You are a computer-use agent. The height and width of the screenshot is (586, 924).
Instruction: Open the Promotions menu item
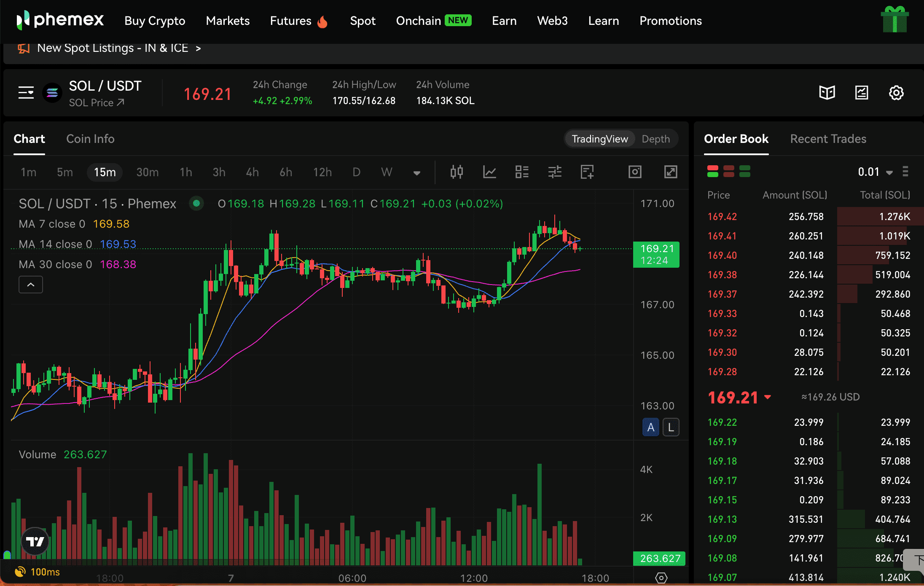click(x=671, y=21)
